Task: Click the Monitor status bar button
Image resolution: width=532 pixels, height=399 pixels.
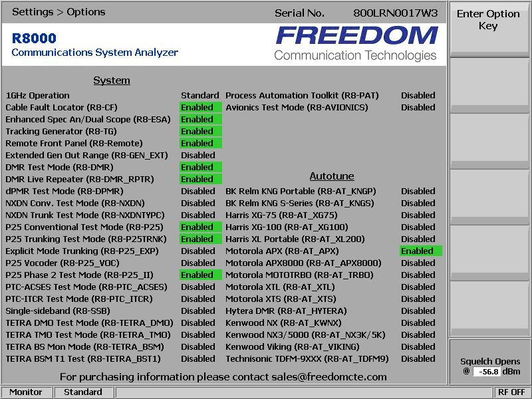Action: pos(26,392)
